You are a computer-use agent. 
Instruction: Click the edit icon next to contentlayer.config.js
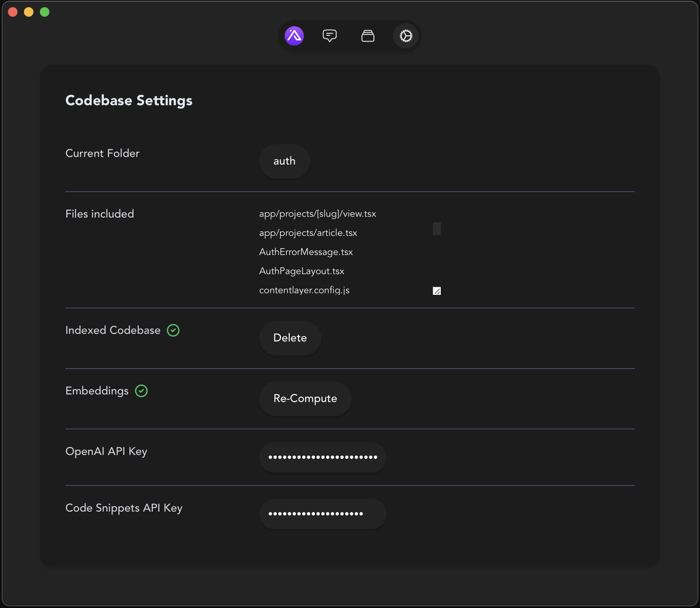pos(436,291)
